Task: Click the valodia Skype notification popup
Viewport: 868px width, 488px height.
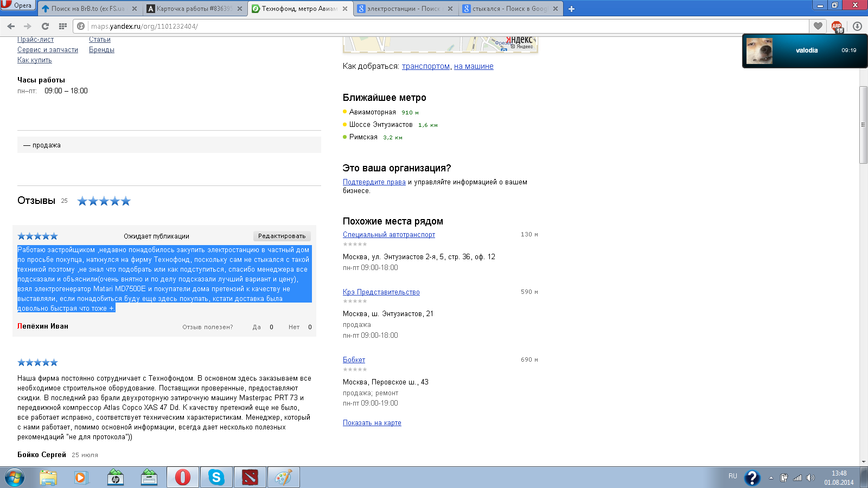Action: 805,51
